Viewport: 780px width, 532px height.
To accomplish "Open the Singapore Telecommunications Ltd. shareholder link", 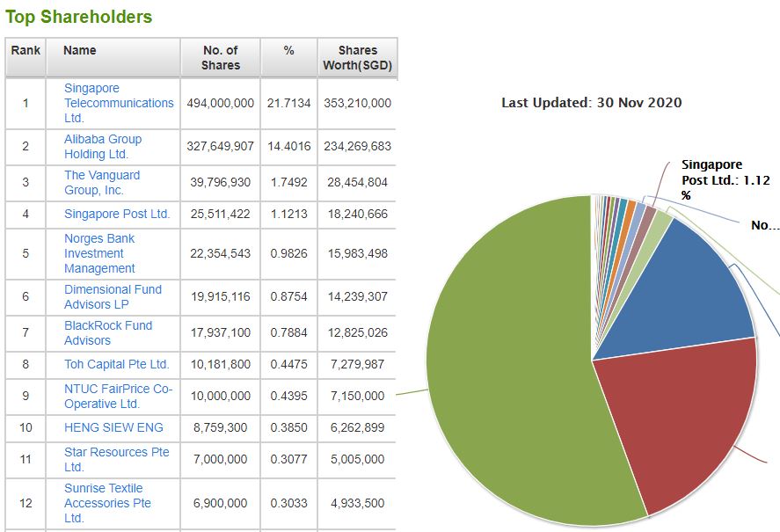I will pos(118,103).
